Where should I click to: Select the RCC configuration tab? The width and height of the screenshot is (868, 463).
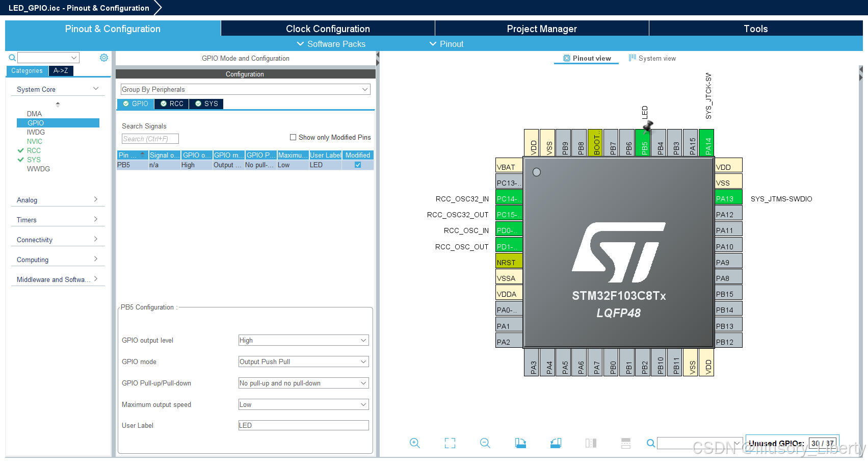(172, 104)
